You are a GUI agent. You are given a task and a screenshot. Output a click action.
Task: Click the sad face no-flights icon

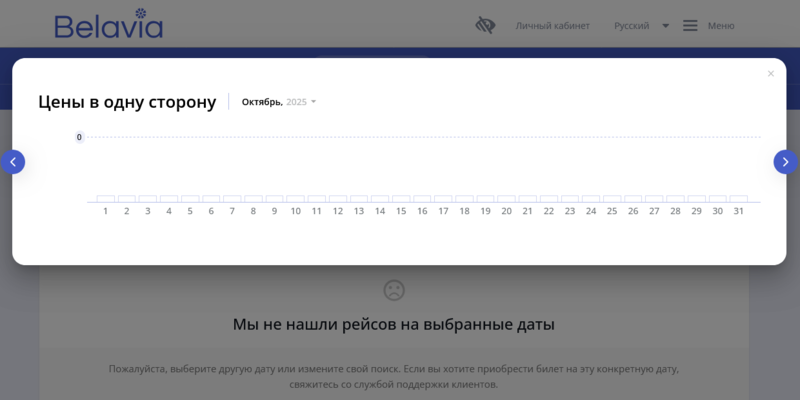tap(394, 290)
